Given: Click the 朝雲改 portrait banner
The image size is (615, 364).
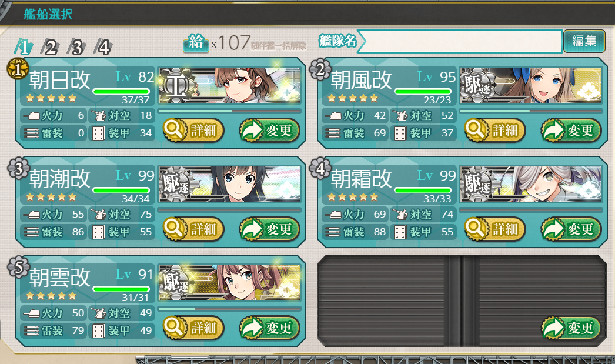Looking at the screenshot, I should (x=229, y=283).
